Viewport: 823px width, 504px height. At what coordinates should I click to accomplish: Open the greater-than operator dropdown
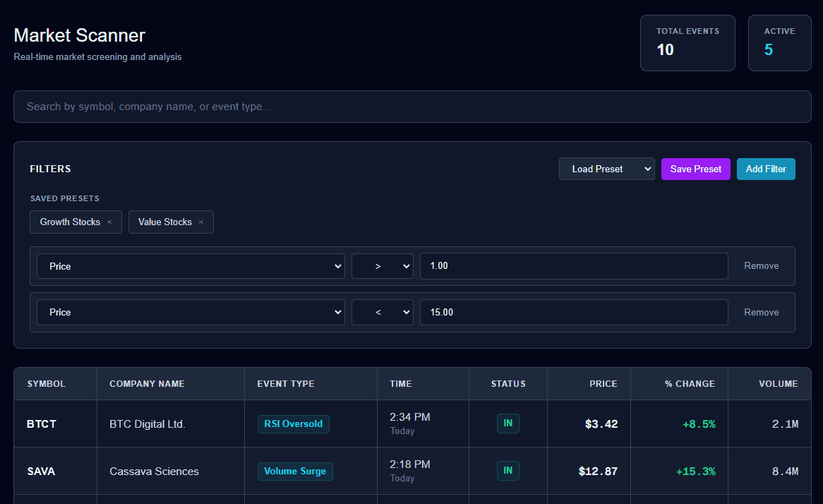point(382,266)
